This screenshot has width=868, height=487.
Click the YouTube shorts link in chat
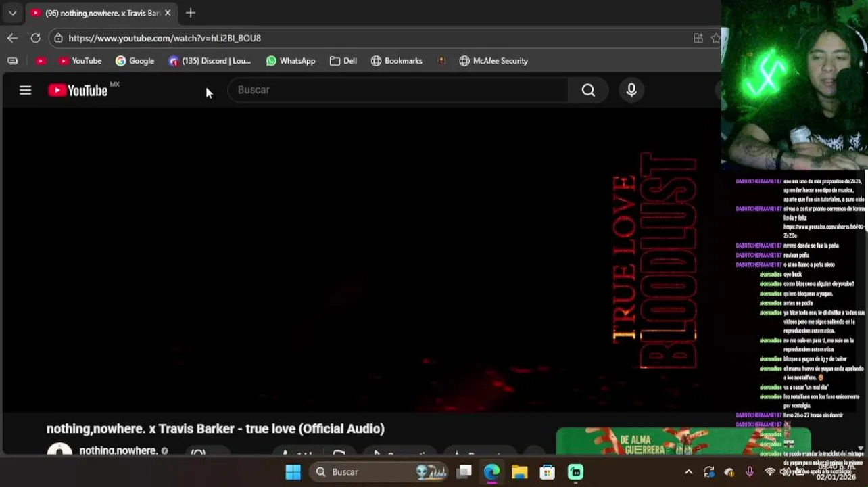[823, 231]
